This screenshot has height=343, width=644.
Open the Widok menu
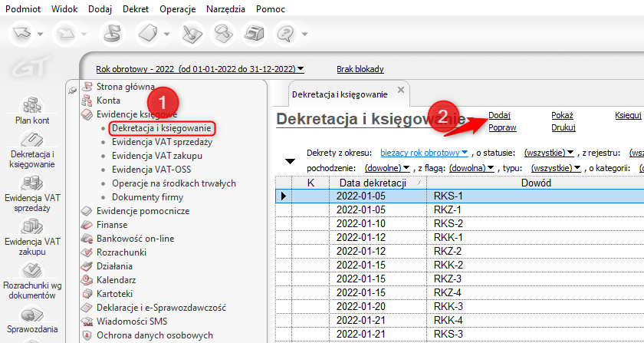coord(64,9)
